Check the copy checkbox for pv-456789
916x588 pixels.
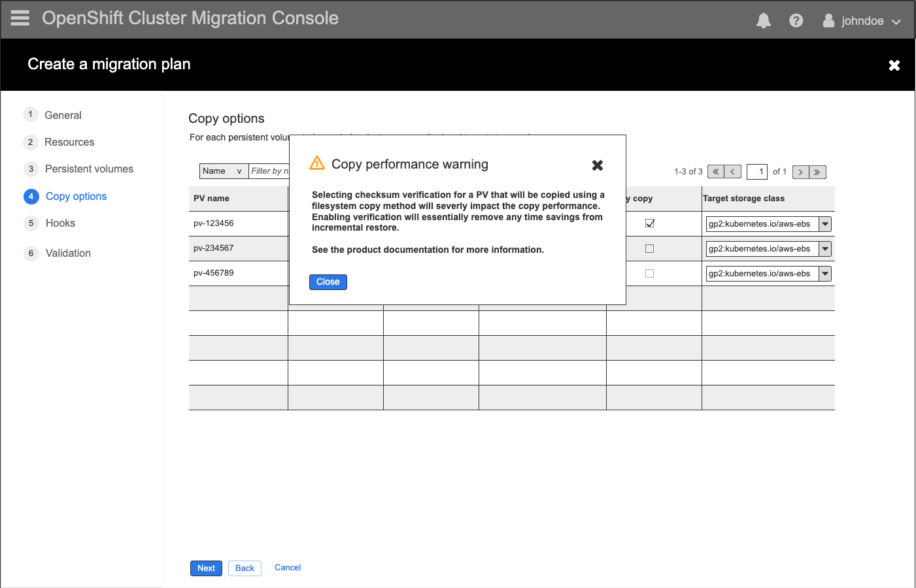[649, 273]
